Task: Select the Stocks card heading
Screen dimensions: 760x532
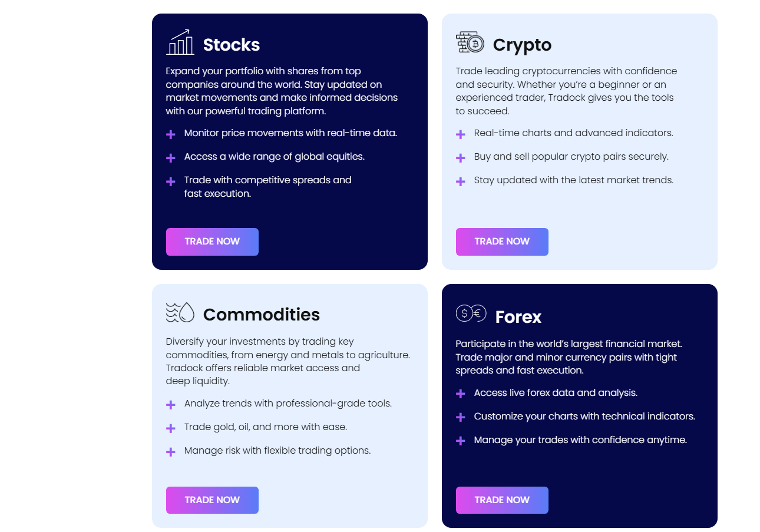Action: 232,45
